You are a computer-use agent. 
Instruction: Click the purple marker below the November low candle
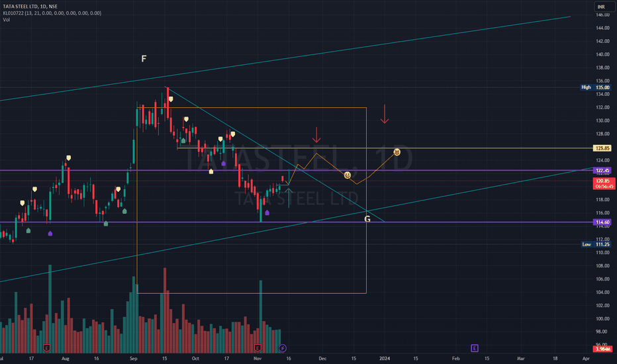click(267, 212)
